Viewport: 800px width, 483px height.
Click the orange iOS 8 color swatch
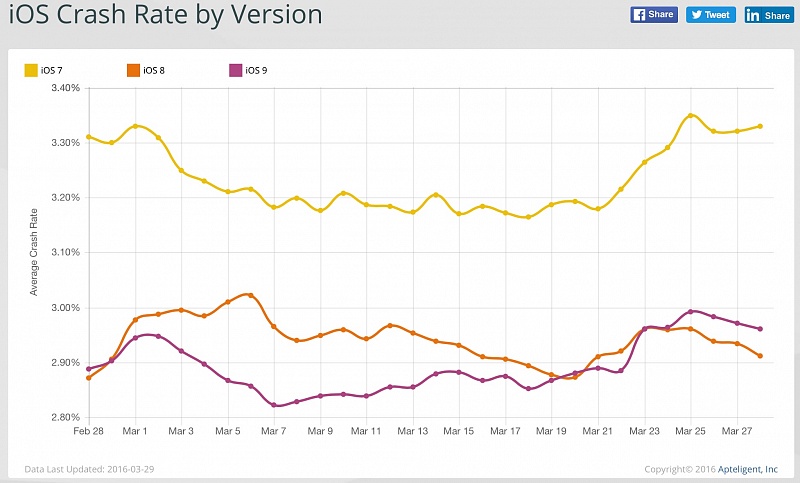click(x=131, y=70)
